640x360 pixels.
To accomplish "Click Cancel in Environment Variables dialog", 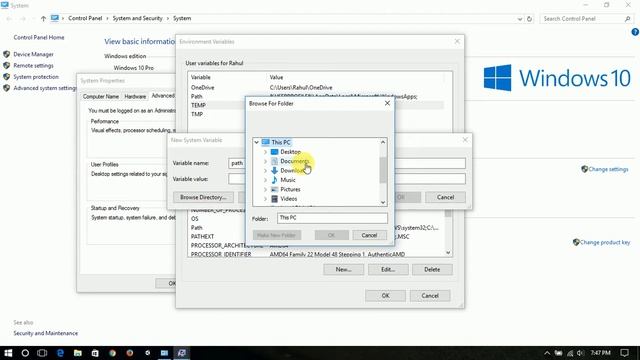I will (430, 296).
